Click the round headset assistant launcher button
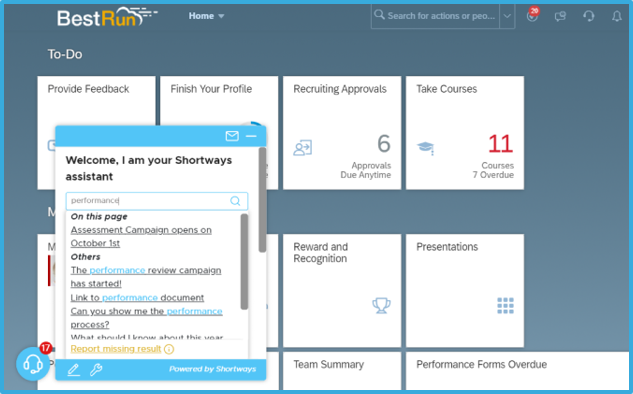The width and height of the screenshot is (633, 394). 33,364
